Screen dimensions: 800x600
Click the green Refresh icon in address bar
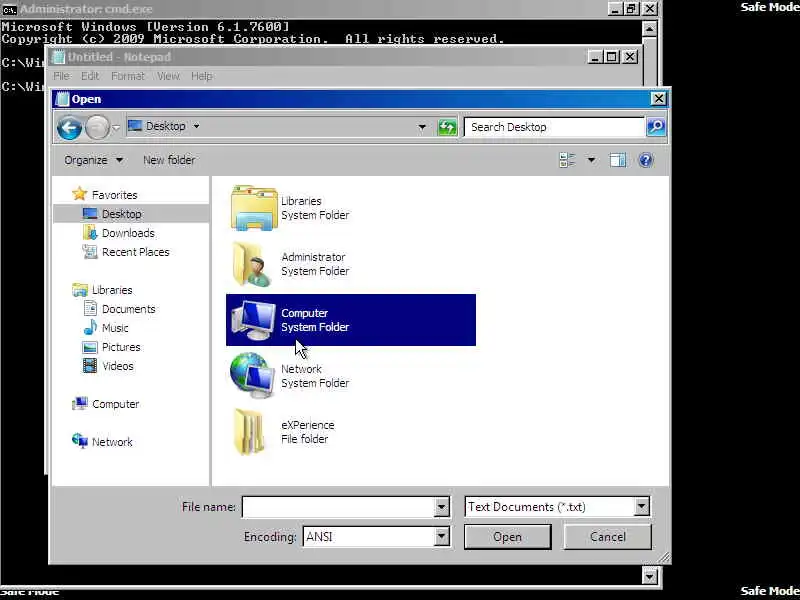click(x=447, y=127)
